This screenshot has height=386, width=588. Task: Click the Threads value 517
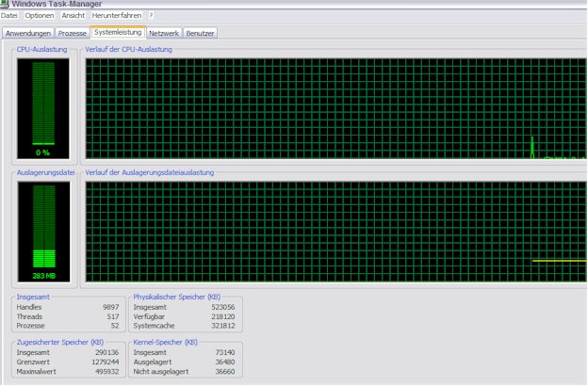(x=113, y=316)
